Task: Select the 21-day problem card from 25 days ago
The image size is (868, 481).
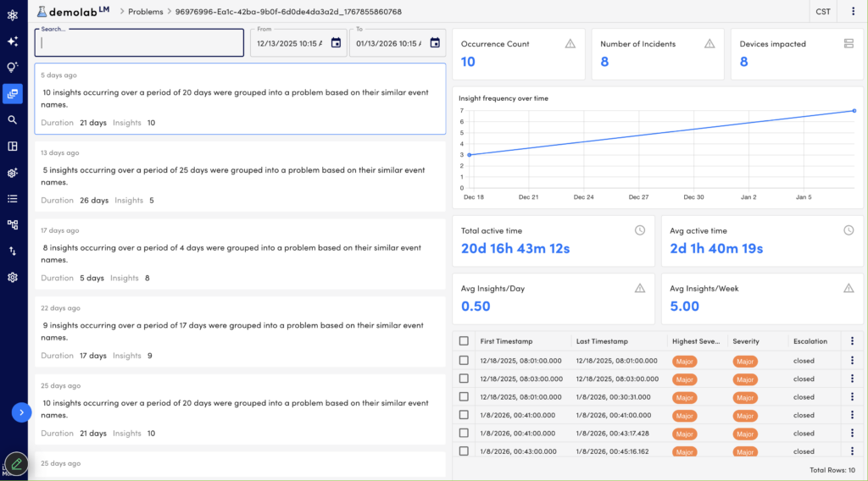Action: (x=240, y=409)
